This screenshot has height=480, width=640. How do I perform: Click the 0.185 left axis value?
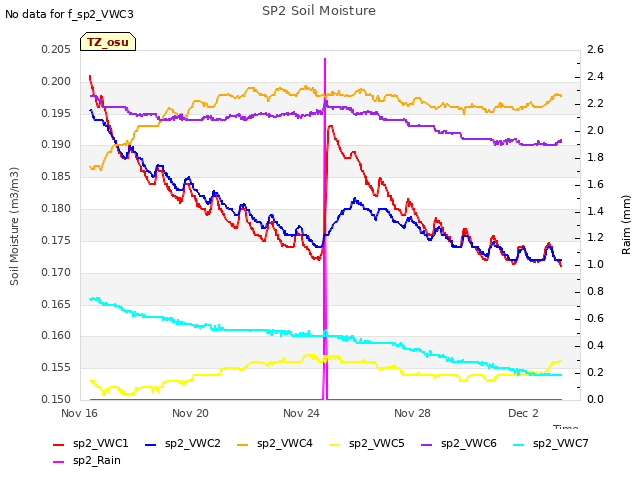(56, 176)
